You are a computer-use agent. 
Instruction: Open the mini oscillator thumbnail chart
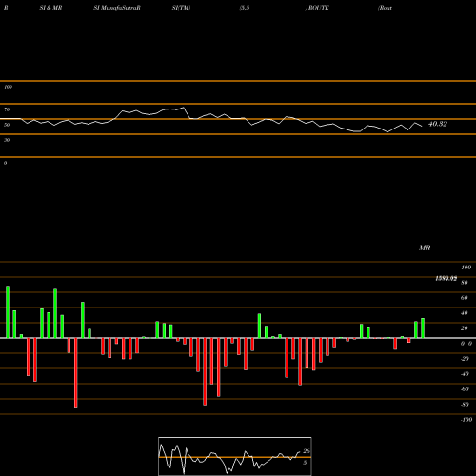235,456
